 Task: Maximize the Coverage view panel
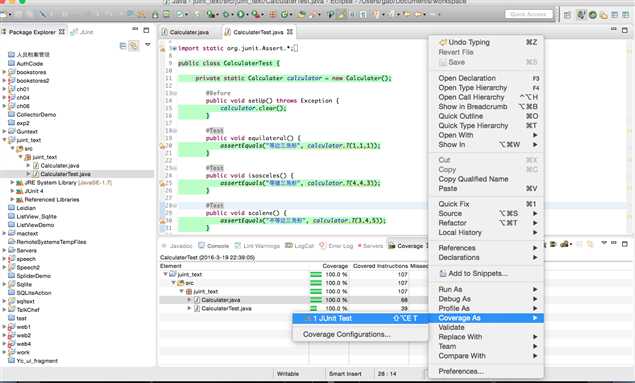click(x=624, y=244)
